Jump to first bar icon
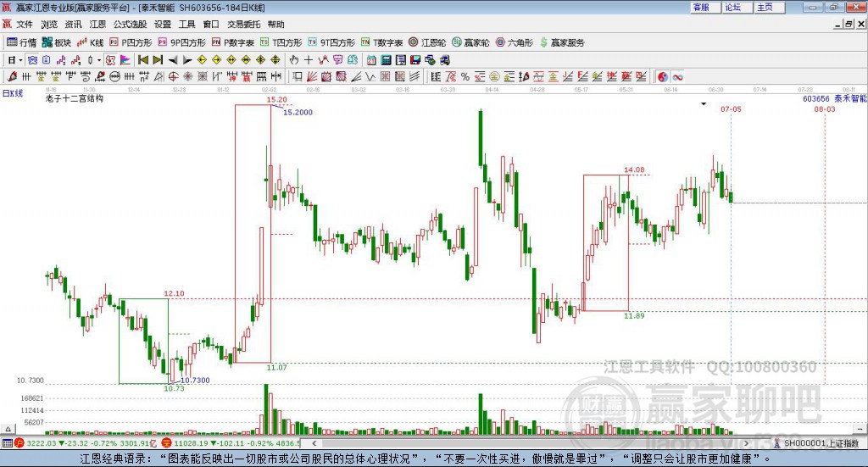 coord(142,60)
